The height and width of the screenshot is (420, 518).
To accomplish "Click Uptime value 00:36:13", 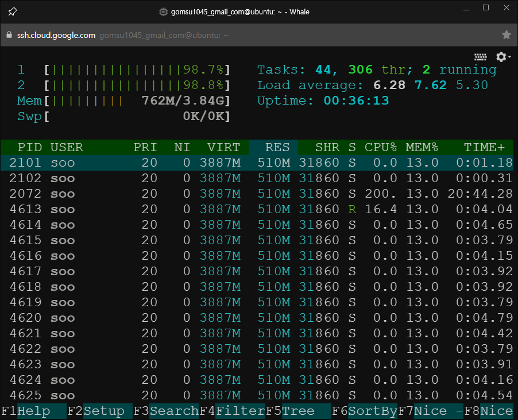I will (356, 101).
